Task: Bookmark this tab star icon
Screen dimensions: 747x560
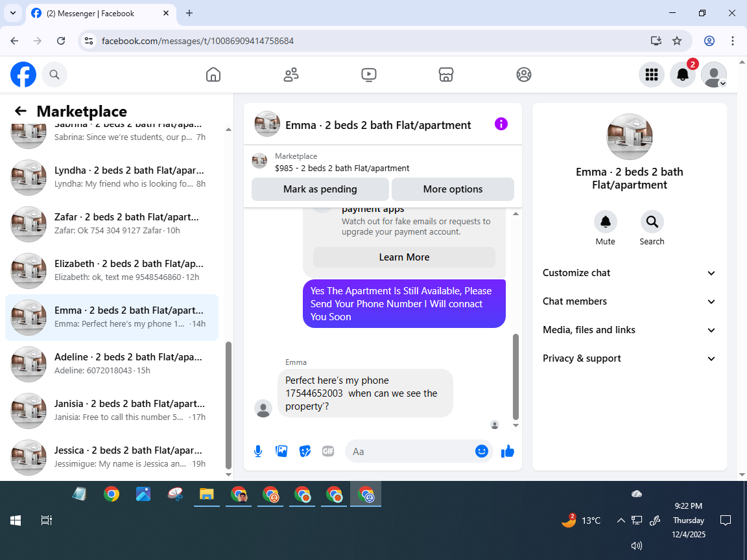Action: coord(677,41)
